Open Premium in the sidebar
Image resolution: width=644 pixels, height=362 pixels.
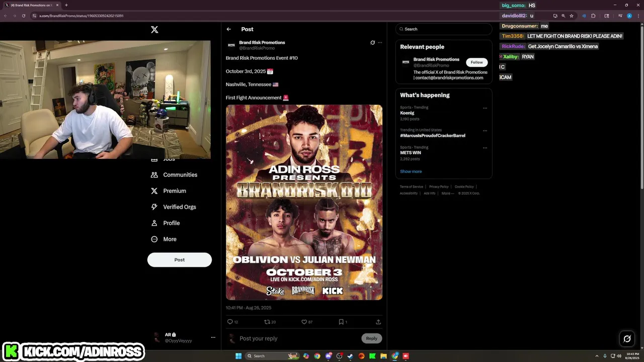point(169,191)
